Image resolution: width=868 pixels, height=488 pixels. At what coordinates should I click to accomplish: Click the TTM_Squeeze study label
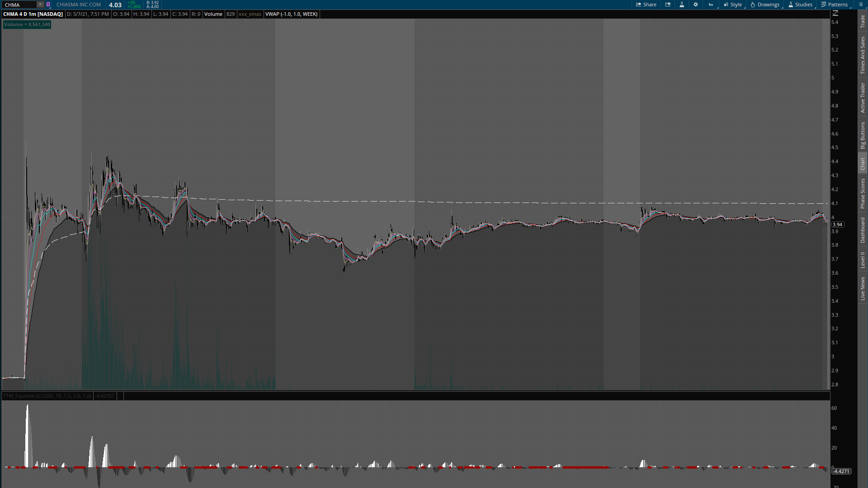click(x=47, y=396)
